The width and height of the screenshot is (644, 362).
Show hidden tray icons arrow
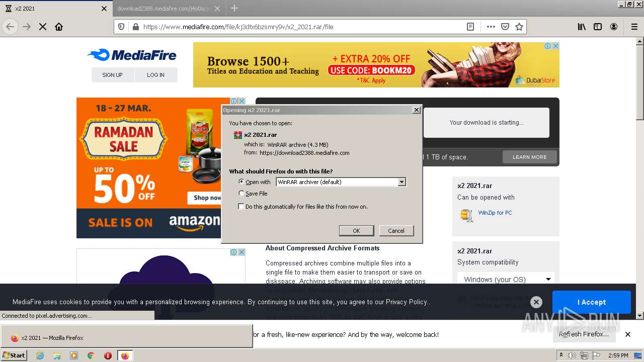coord(561,355)
